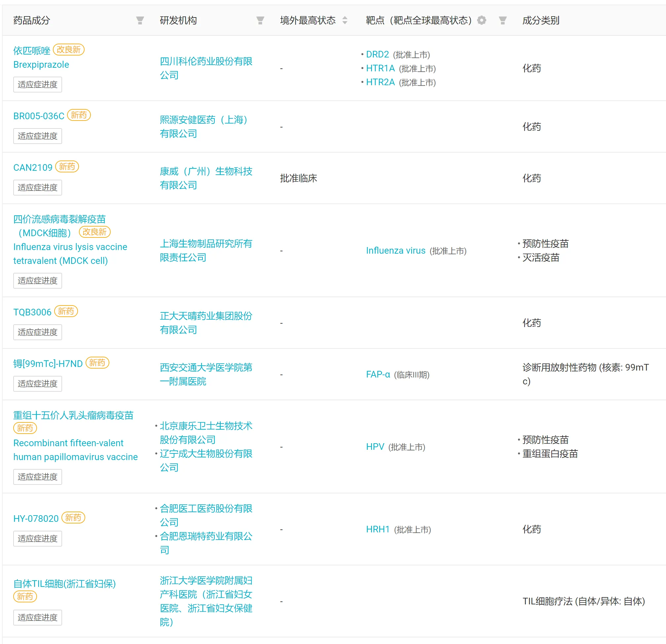Open the HPV target link
Image resolution: width=666 pixels, height=644 pixels.
375,447
